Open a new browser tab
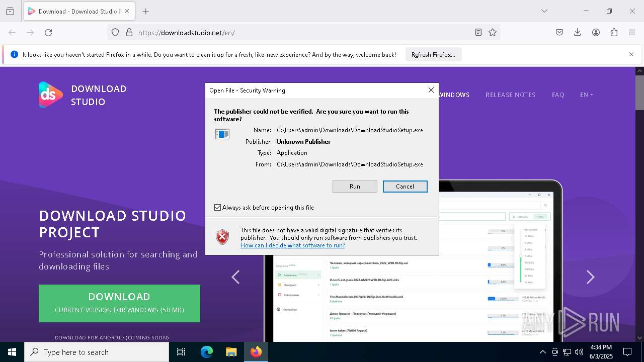Image resolution: width=644 pixels, height=362 pixels. coord(145,11)
